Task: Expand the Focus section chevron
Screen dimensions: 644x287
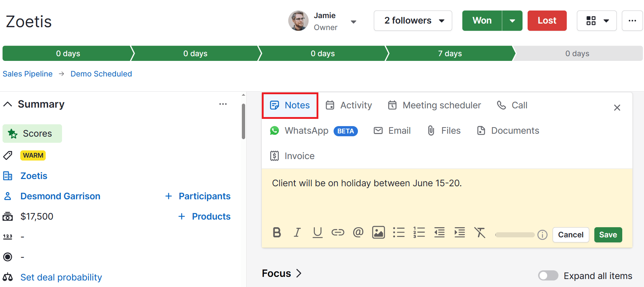Action: pyautogui.click(x=299, y=273)
